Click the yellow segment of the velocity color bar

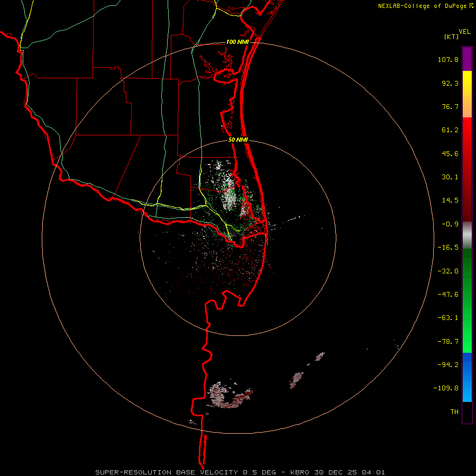pyautogui.click(x=467, y=94)
